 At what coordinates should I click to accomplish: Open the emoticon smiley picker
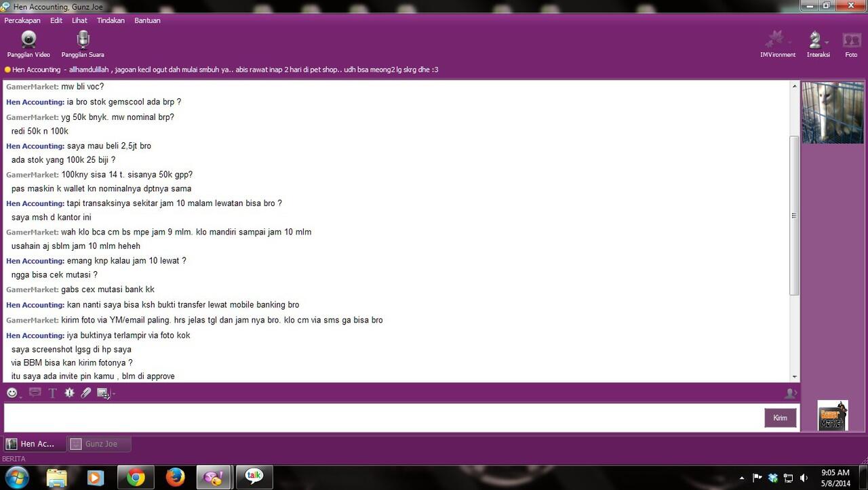(12, 392)
